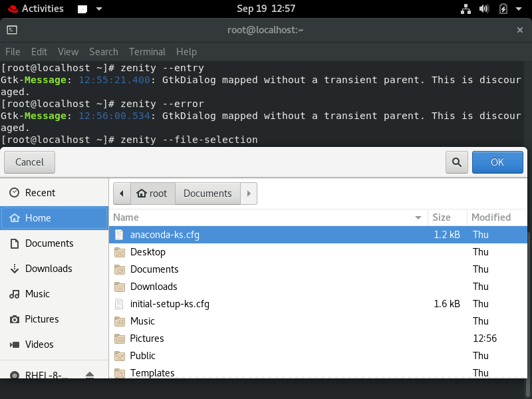Click the Desktop folder icon in list
The width and height of the screenshot is (532, 399).
pos(120,252)
